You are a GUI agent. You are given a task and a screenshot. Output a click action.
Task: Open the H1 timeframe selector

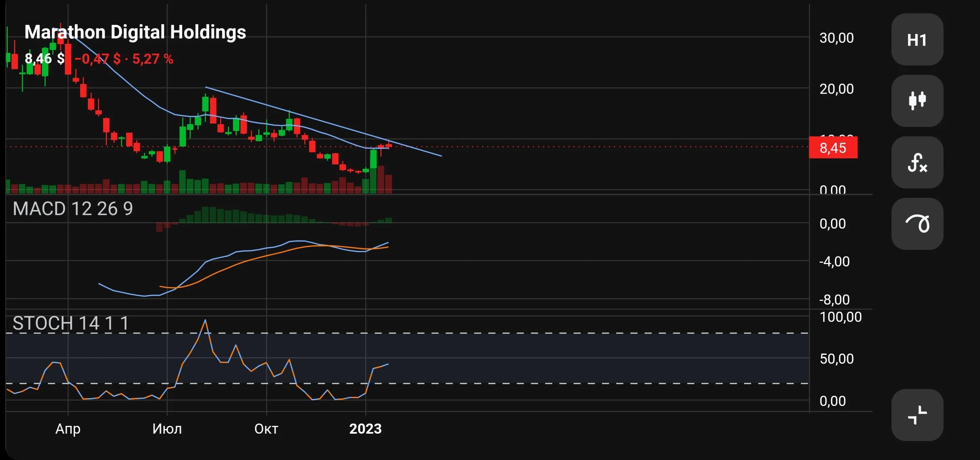(x=917, y=40)
